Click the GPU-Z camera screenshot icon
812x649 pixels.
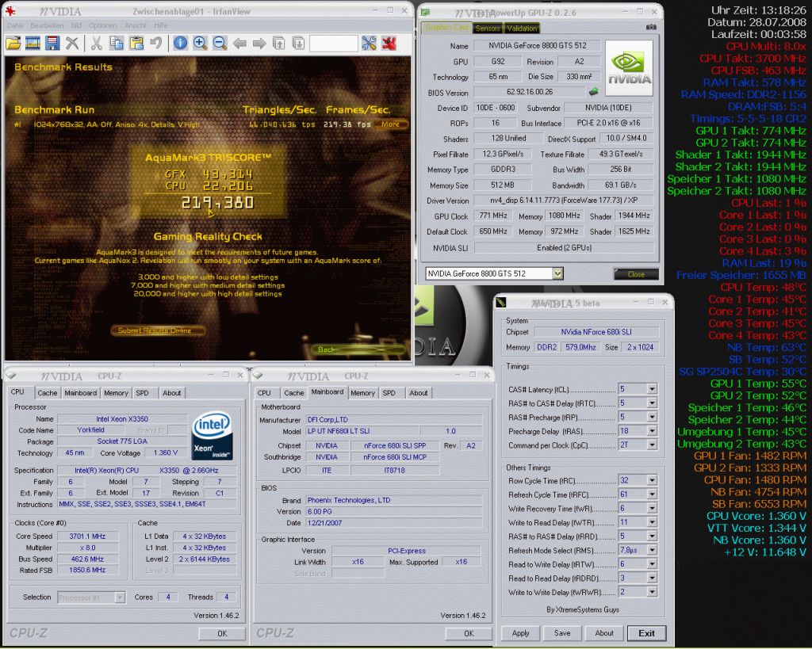tap(651, 27)
